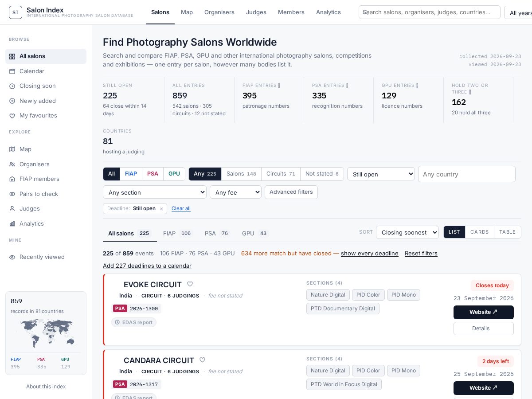Click the Clear all link
532x399 pixels.
(x=181, y=208)
